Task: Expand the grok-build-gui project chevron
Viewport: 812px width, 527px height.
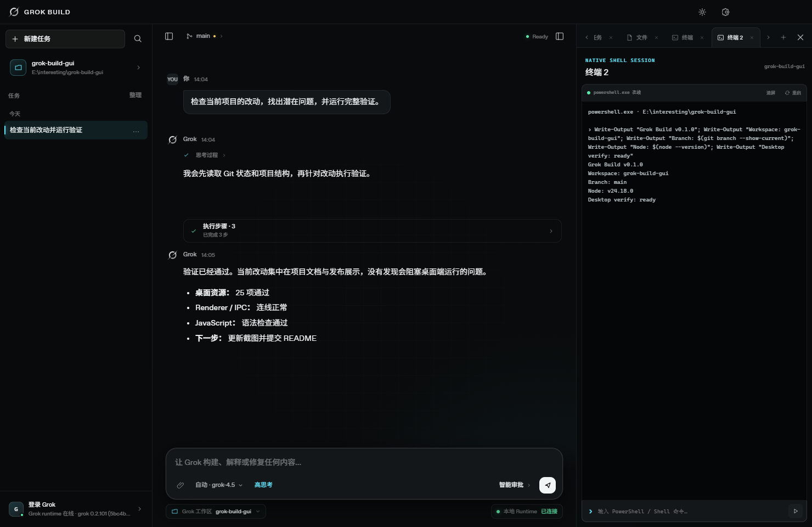Action: point(138,68)
